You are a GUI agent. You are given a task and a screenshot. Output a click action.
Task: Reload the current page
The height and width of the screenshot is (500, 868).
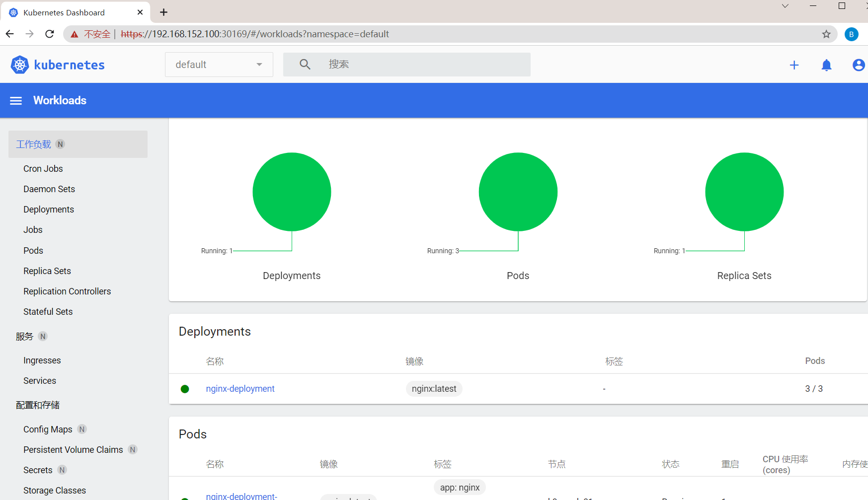49,34
